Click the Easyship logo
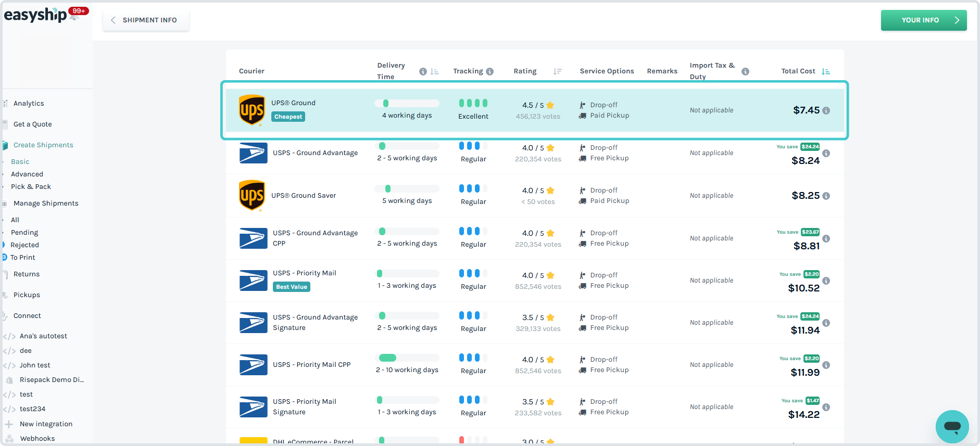Screen dimensions: 980x446 click(35, 15)
